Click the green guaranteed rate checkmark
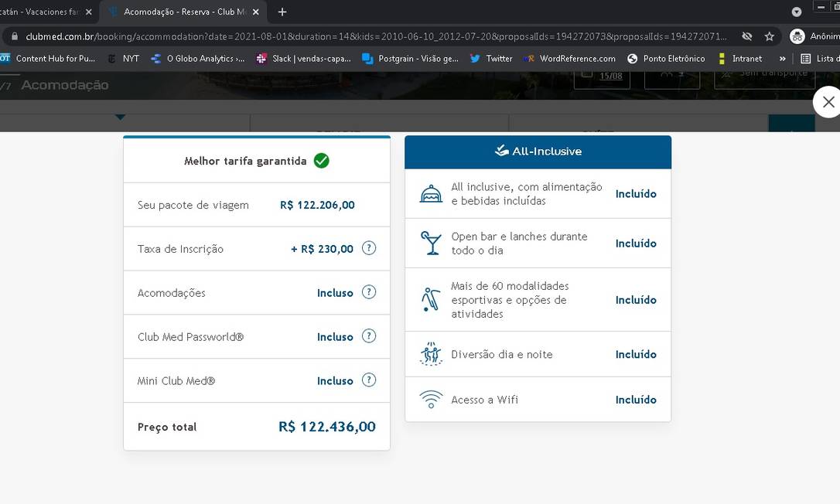The height and width of the screenshot is (504, 840). pos(321,161)
